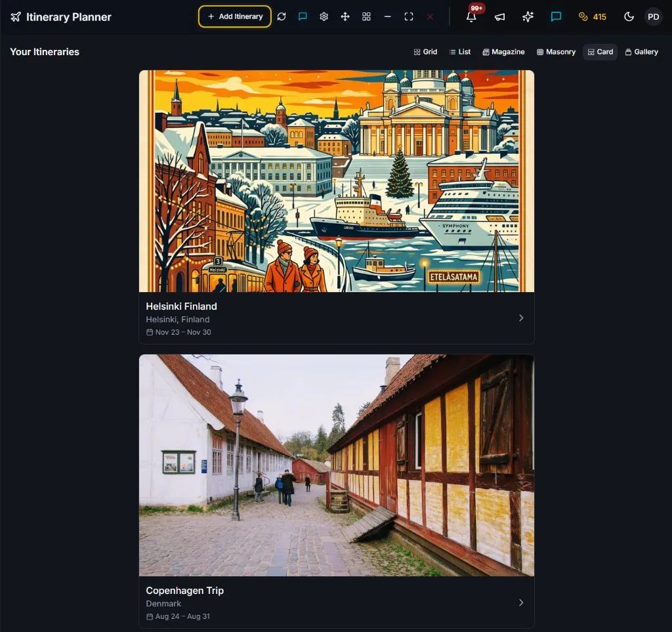Click the minus icon in toolbar
Screen dimensions: 672x632
point(387,16)
